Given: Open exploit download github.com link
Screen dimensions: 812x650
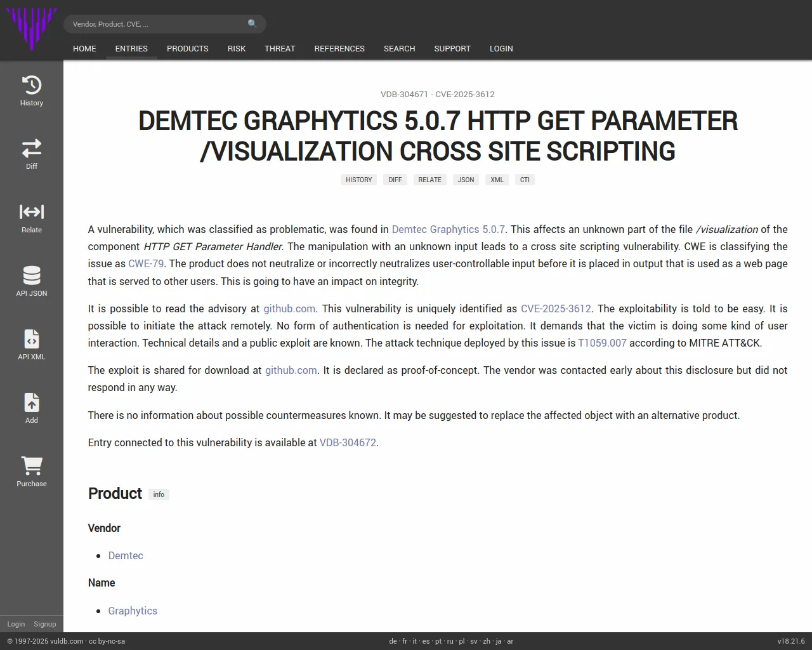Looking at the screenshot, I should (x=291, y=370).
